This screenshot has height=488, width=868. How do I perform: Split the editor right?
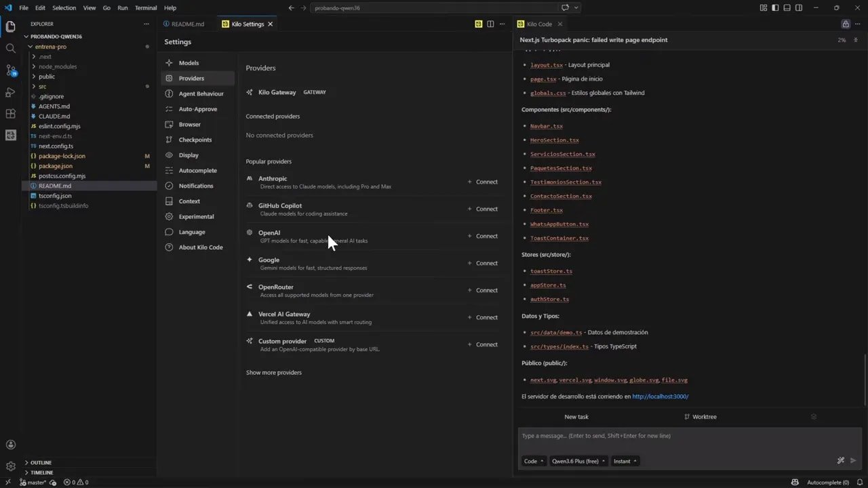(490, 24)
